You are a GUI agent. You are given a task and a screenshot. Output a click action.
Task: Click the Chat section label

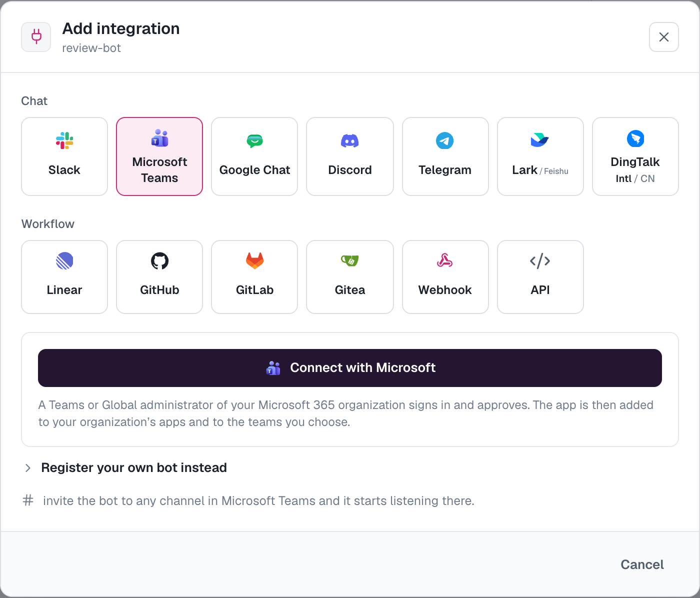34,101
